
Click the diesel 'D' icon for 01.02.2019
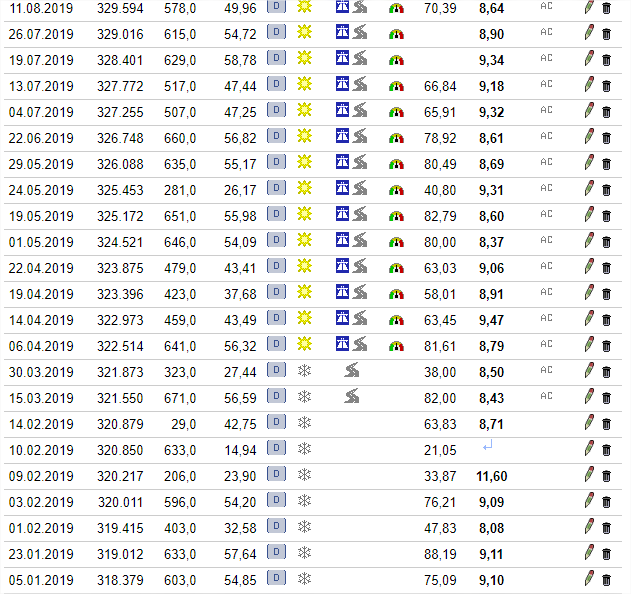pos(276,527)
